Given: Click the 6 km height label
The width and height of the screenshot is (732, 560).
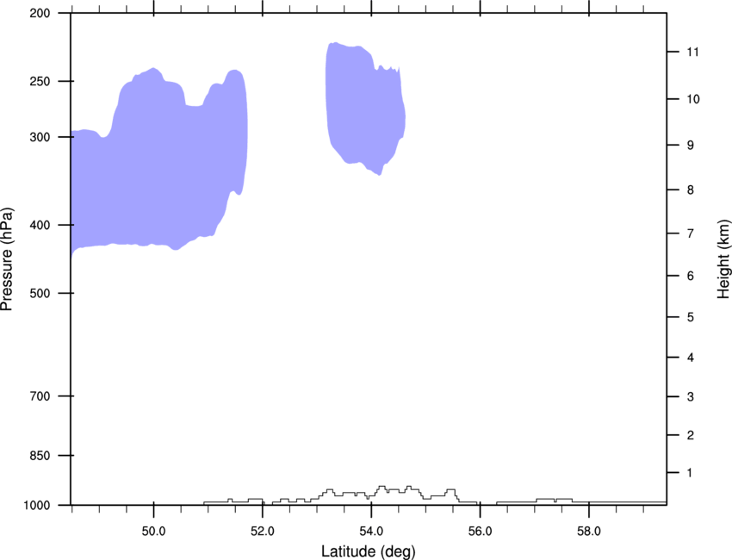Looking at the screenshot, I should (x=691, y=276).
